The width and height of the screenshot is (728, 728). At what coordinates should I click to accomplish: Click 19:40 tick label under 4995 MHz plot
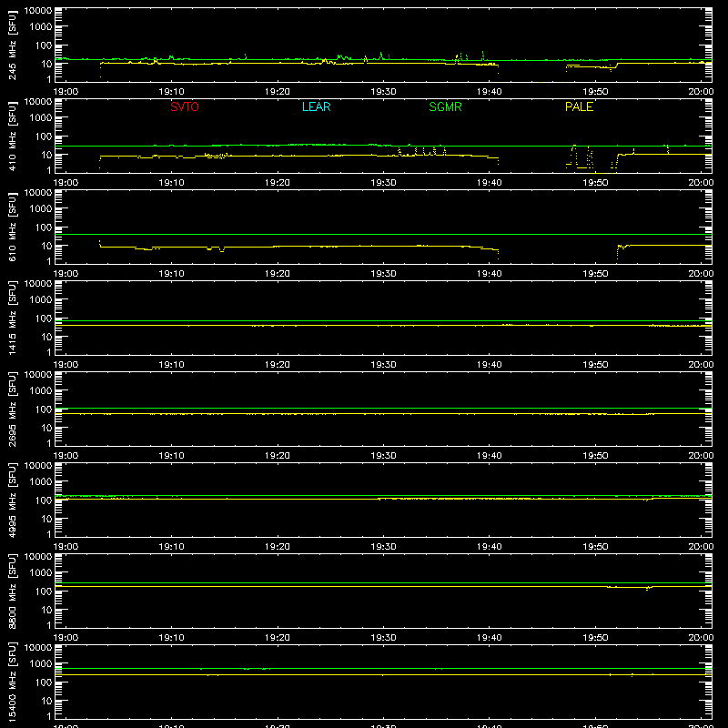click(x=489, y=547)
